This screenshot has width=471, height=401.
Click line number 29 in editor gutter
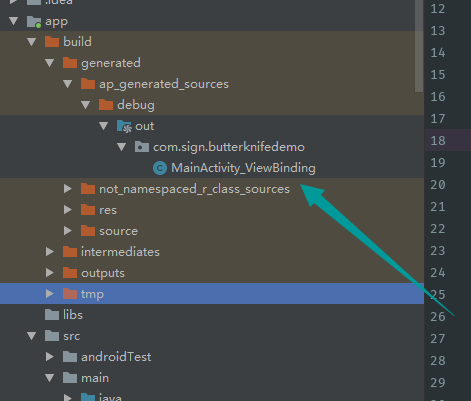pyautogui.click(x=438, y=383)
